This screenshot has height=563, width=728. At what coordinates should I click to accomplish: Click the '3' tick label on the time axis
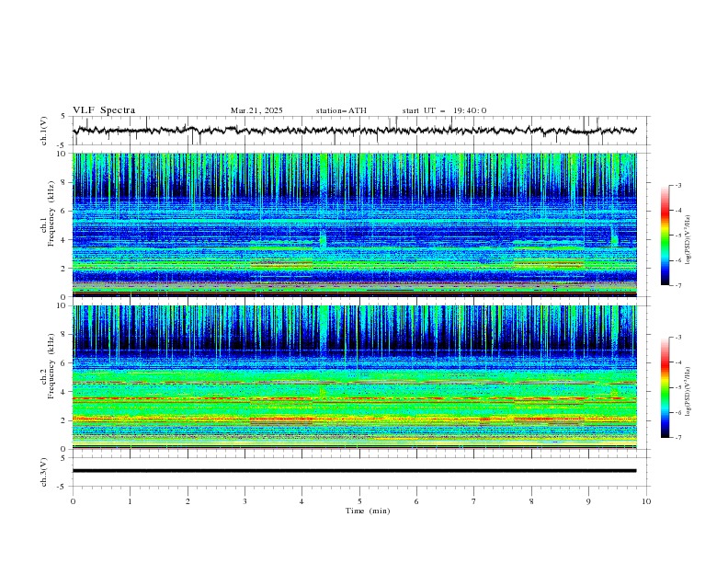245,501
